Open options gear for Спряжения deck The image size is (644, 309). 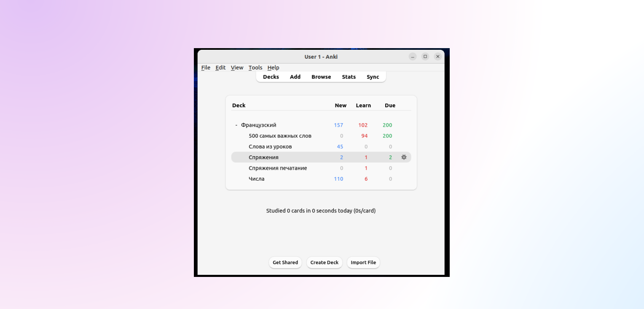point(404,157)
